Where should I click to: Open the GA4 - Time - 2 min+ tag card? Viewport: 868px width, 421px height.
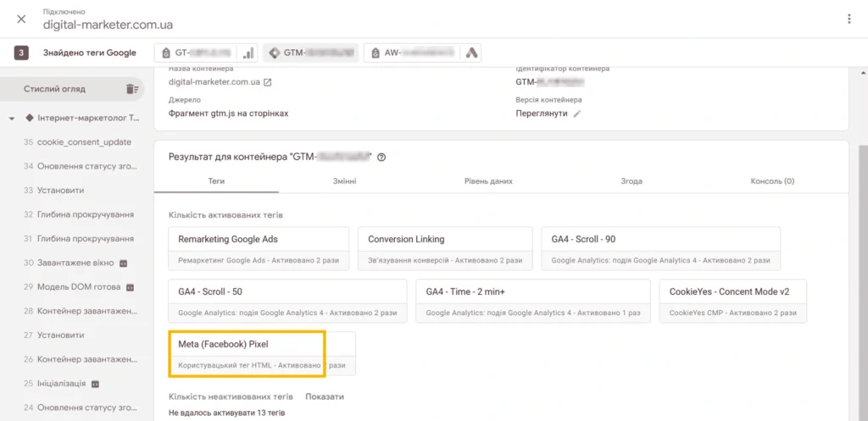[x=534, y=301]
